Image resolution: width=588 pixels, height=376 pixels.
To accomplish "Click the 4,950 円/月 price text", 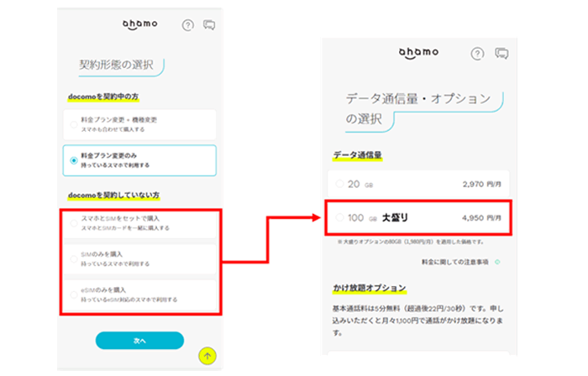I will pyautogui.click(x=482, y=218).
